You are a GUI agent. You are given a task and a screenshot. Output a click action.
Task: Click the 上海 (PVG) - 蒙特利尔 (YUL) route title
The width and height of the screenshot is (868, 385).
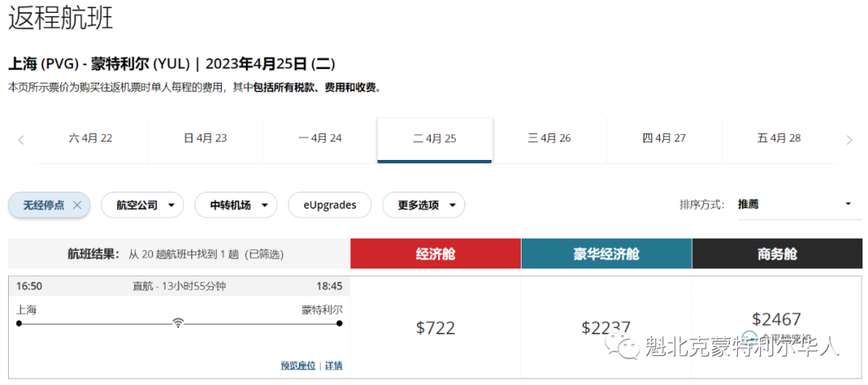point(99,64)
